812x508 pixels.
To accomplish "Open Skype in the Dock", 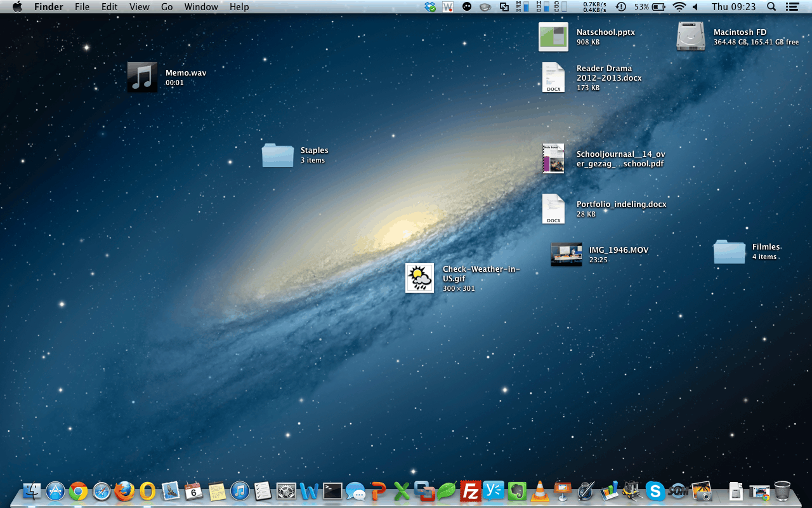I will [x=655, y=491].
